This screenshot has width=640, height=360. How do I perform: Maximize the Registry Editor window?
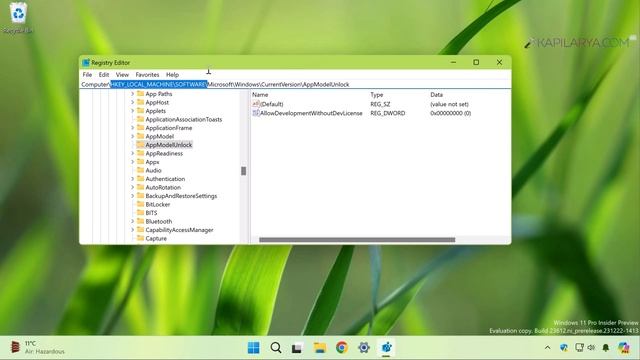click(476, 62)
